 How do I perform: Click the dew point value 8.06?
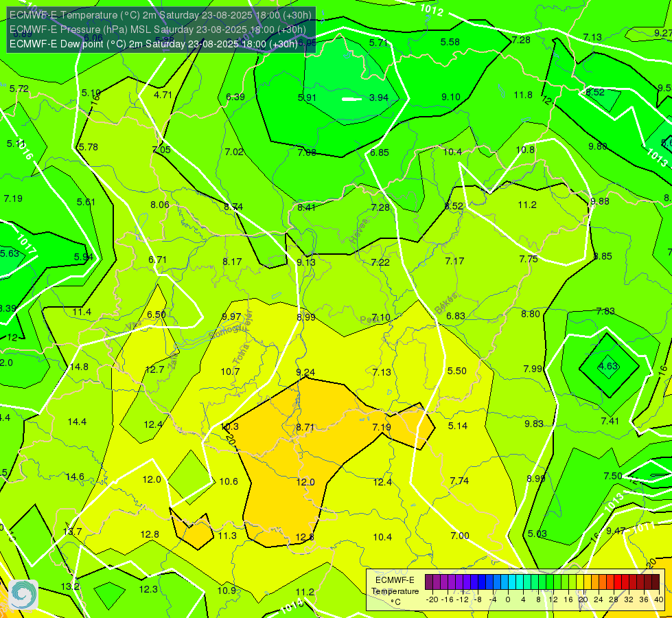pyautogui.click(x=160, y=205)
